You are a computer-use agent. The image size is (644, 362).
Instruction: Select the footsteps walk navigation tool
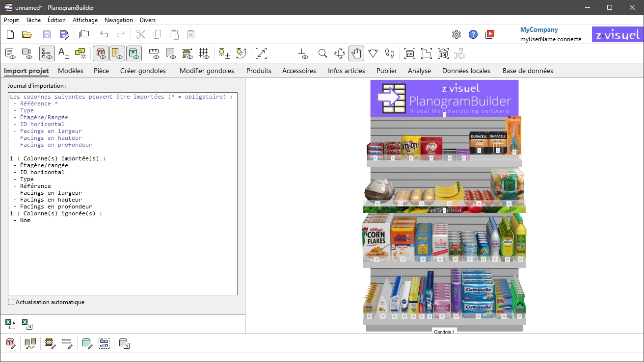coord(390,53)
